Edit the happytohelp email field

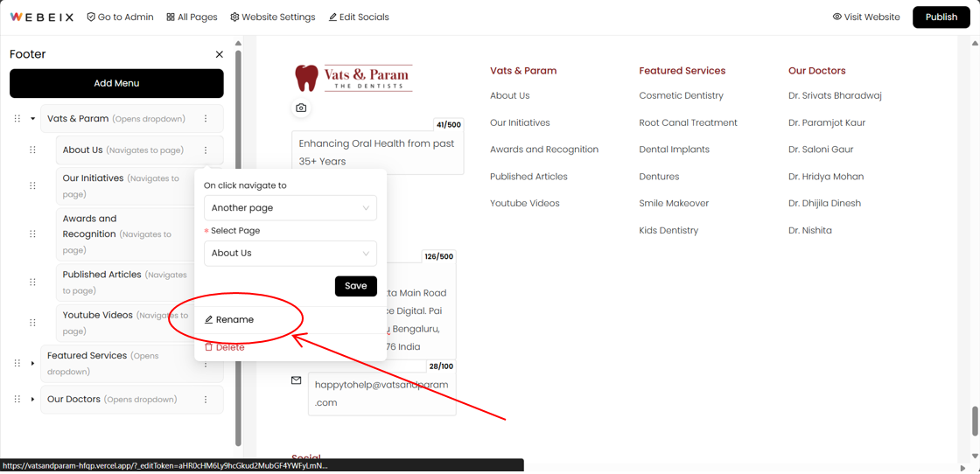381,394
